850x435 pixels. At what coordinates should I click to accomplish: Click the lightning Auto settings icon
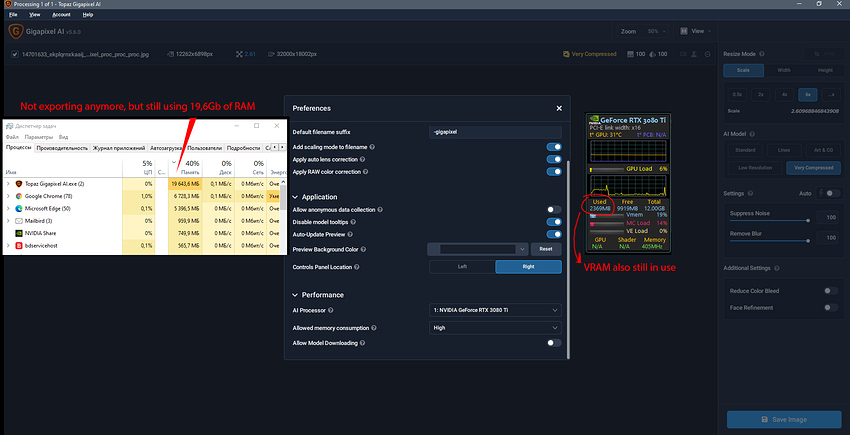click(819, 193)
